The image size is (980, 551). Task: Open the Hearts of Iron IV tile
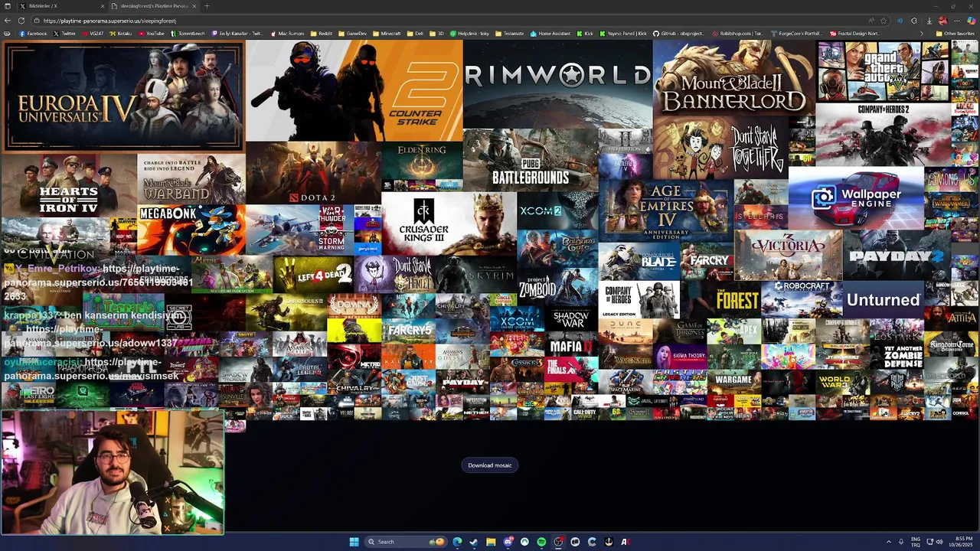[69, 185]
